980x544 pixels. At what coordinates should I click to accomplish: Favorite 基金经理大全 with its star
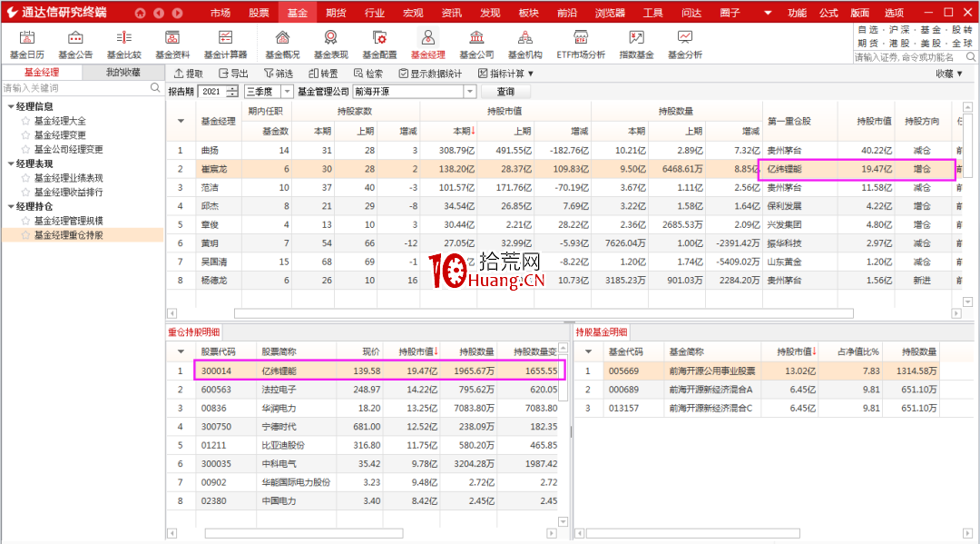tap(25, 121)
